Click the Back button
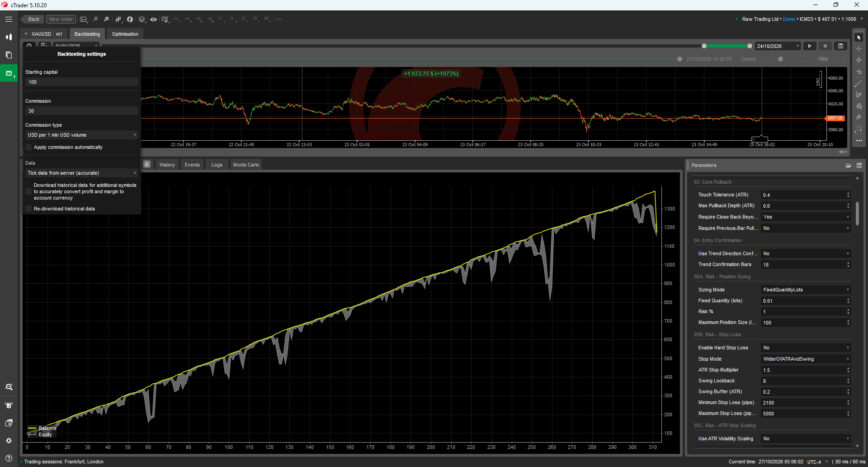 click(x=33, y=19)
